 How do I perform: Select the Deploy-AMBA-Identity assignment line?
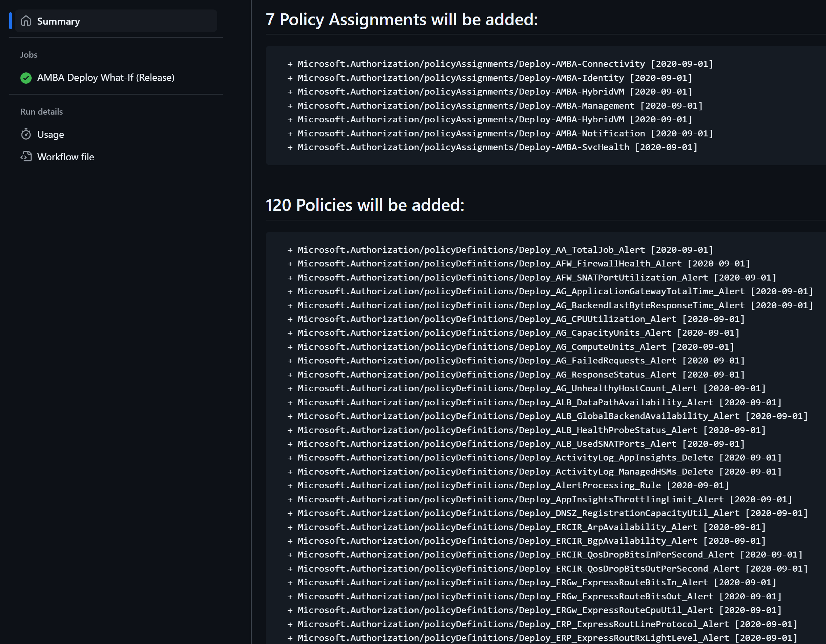(x=490, y=78)
